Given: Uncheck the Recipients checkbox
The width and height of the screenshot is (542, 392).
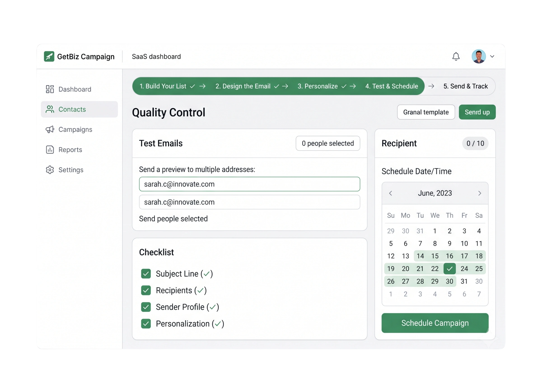Looking at the screenshot, I should pyautogui.click(x=146, y=290).
